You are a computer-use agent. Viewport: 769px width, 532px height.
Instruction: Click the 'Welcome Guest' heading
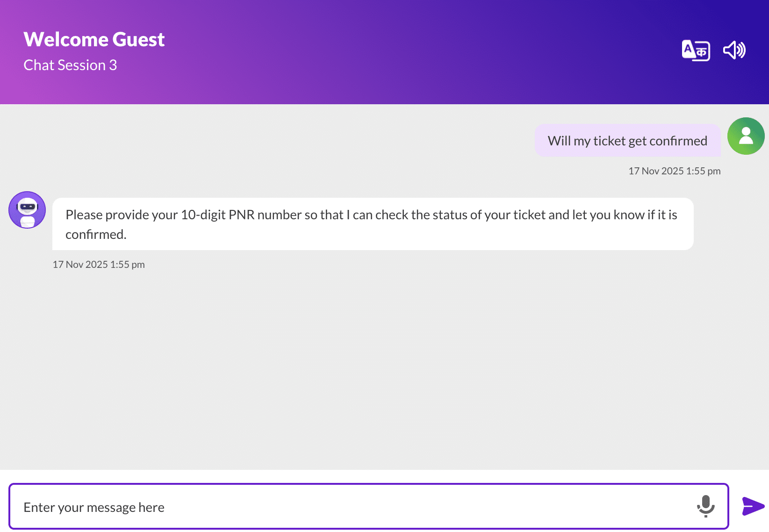94,39
